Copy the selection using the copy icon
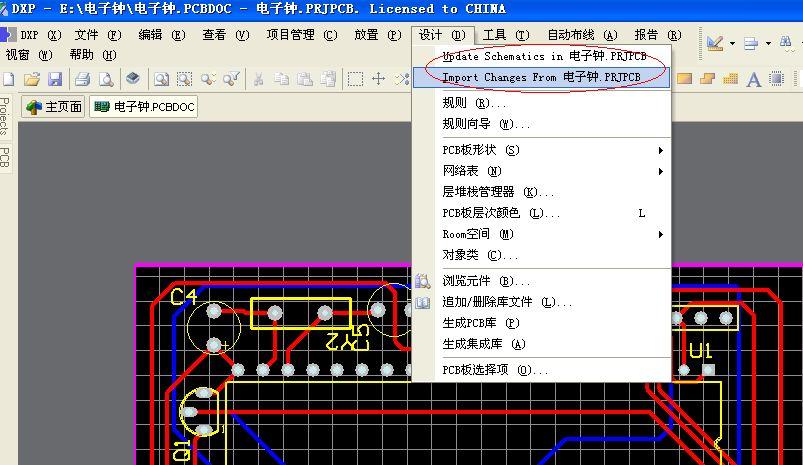 282,79
